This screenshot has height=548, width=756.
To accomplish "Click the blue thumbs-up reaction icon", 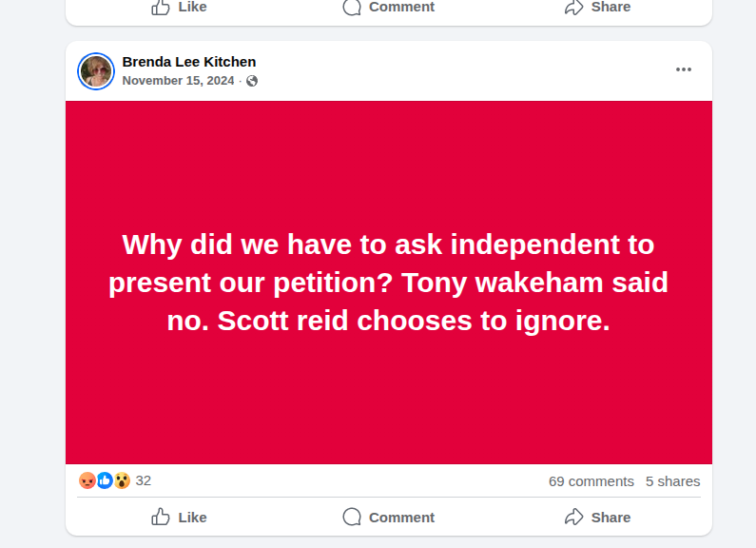I will coord(105,480).
